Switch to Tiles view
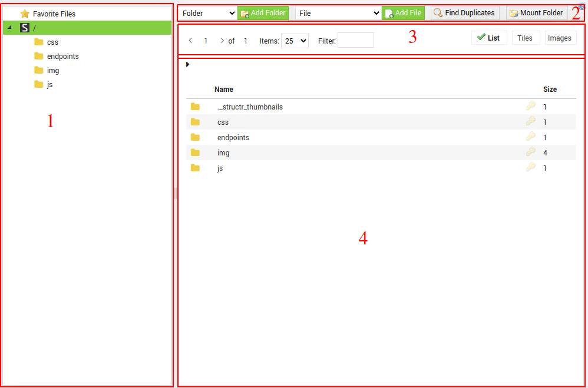The height and width of the screenshot is (388, 588). pyautogui.click(x=526, y=38)
